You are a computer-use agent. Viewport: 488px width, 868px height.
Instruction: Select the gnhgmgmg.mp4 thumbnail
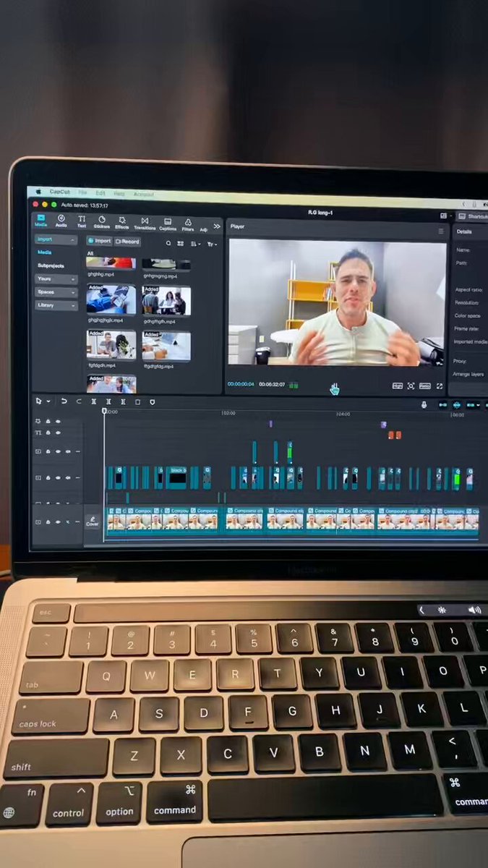click(166, 265)
